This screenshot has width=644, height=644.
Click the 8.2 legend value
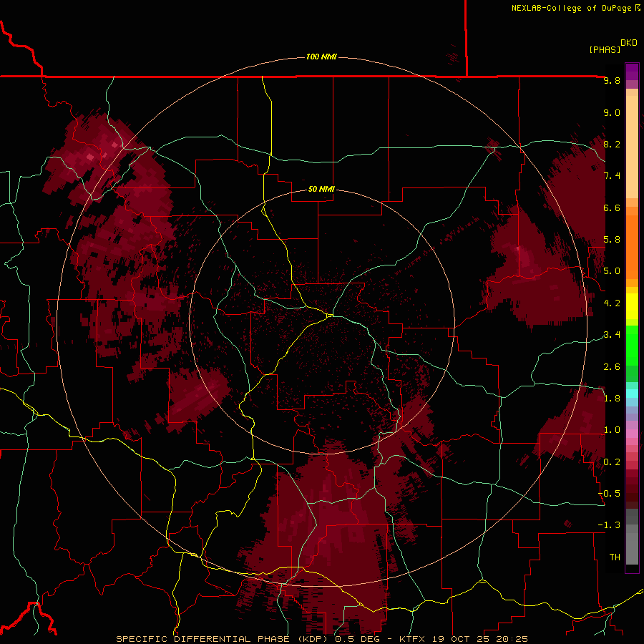tap(612, 144)
